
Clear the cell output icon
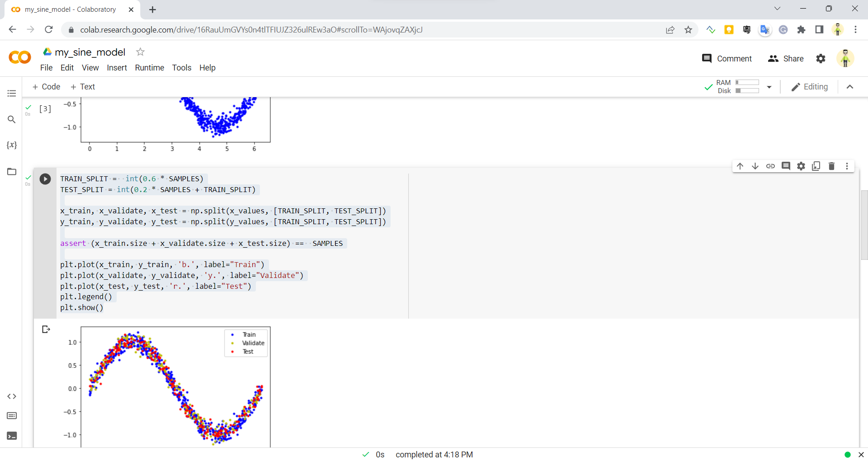tap(46, 329)
